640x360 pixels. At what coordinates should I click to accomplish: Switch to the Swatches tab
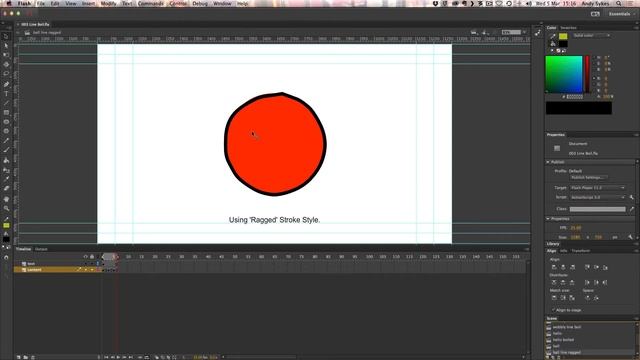(569, 28)
